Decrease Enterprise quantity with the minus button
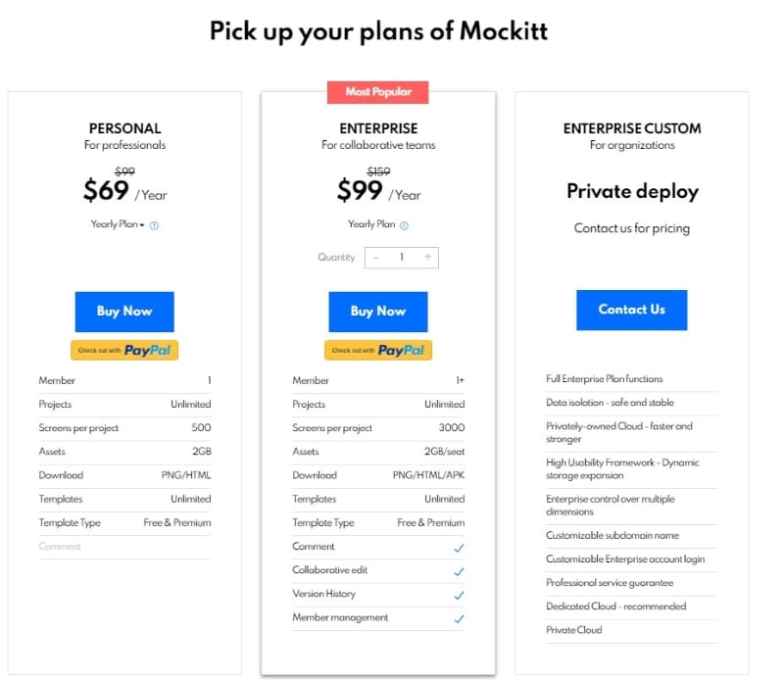The height and width of the screenshot is (680, 784). pyautogui.click(x=376, y=258)
